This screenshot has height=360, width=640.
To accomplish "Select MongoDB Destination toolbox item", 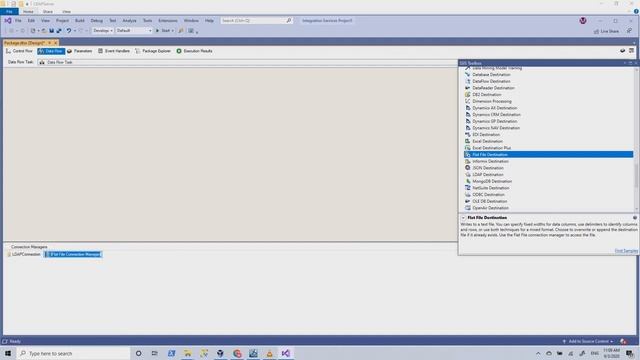I will click(x=492, y=181).
